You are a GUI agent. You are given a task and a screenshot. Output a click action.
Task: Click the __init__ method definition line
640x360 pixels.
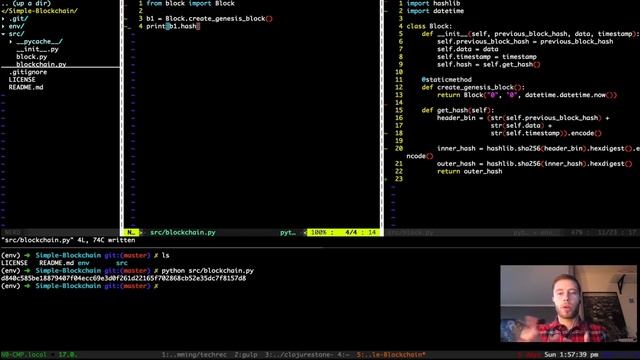point(530,34)
